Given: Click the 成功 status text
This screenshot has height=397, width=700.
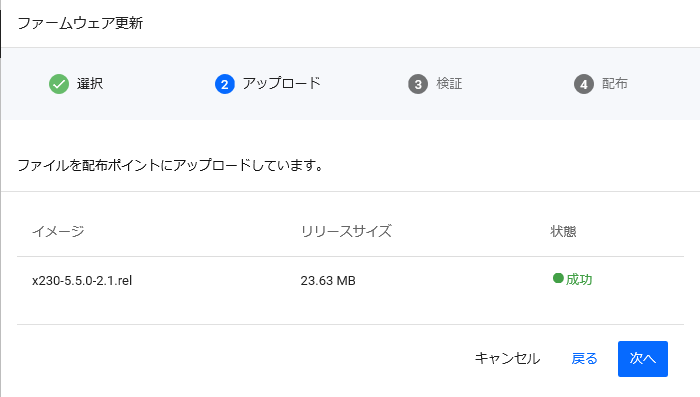Looking at the screenshot, I should click(579, 280).
